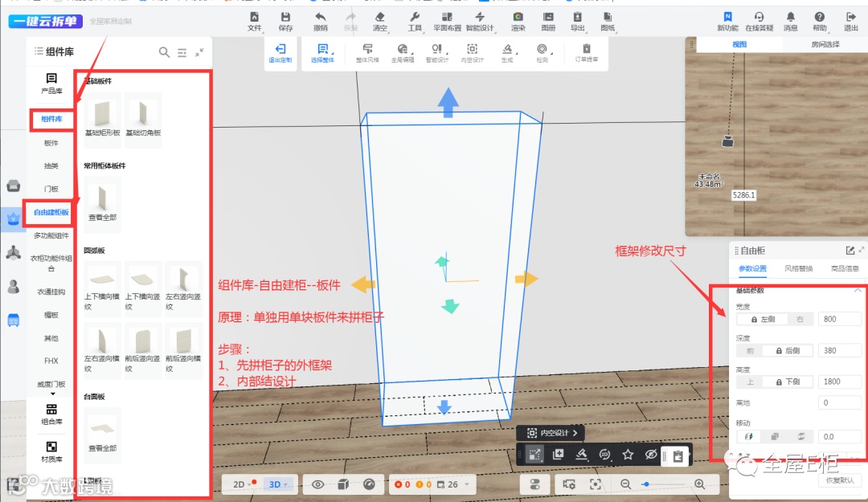Click the height input field showing 1800
This screenshot has width=868, height=502.
[839, 382]
